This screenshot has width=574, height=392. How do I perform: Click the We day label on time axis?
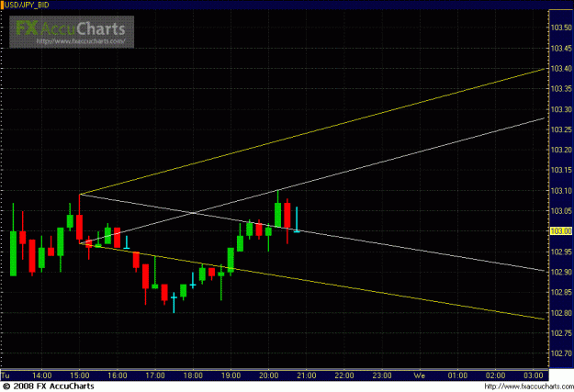(419, 375)
